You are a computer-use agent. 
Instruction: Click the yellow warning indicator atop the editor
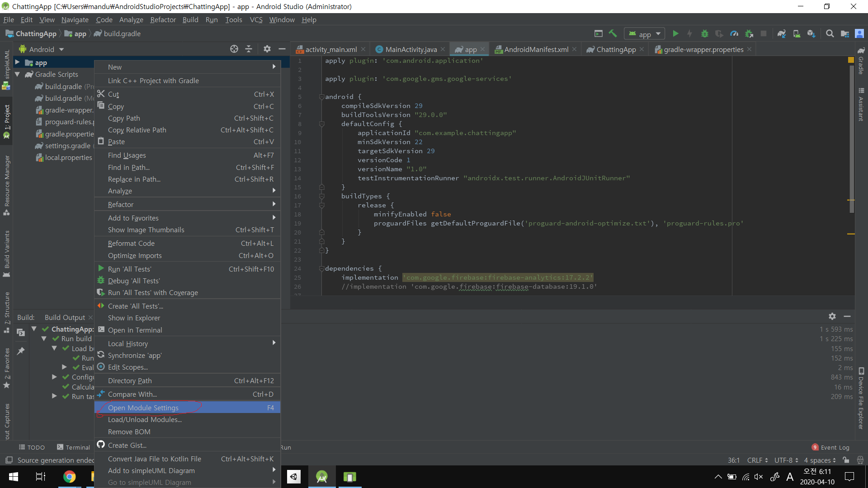tap(851, 60)
